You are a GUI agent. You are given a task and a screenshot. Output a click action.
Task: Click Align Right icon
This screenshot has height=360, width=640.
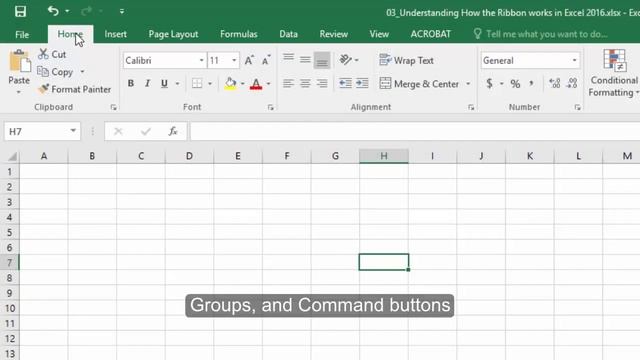tap(322, 84)
